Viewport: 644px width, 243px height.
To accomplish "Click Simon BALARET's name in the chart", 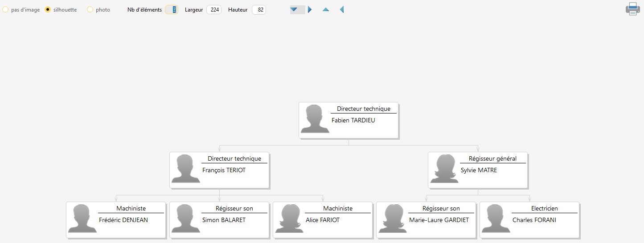I will (x=224, y=220).
